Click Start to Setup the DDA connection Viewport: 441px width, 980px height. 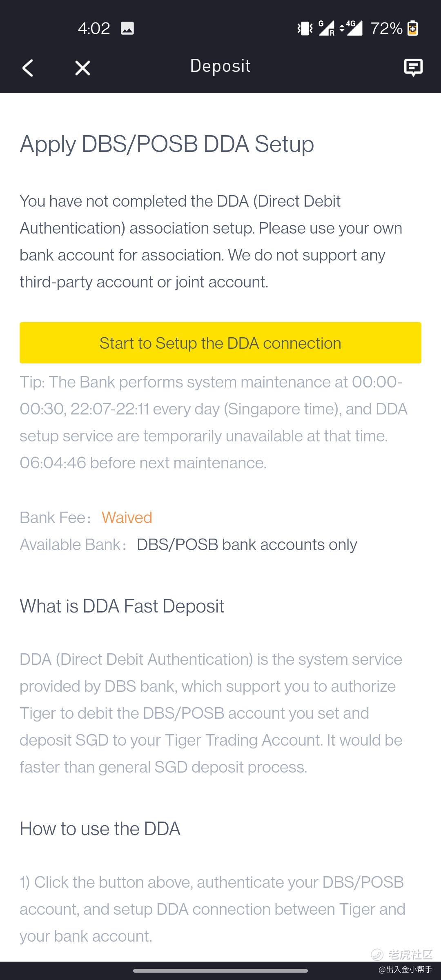click(x=220, y=343)
